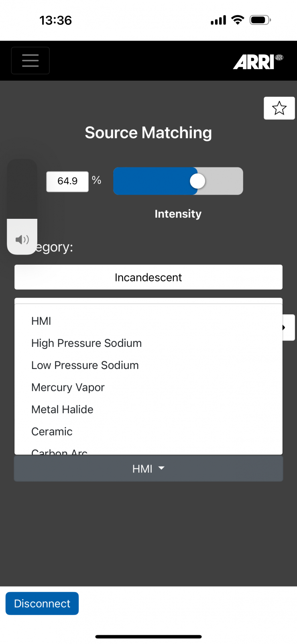The height and width of the screenshot is (644, 297).
Task: Pick Mercury Vapor from the list
Action: click(x=68, y=387)
